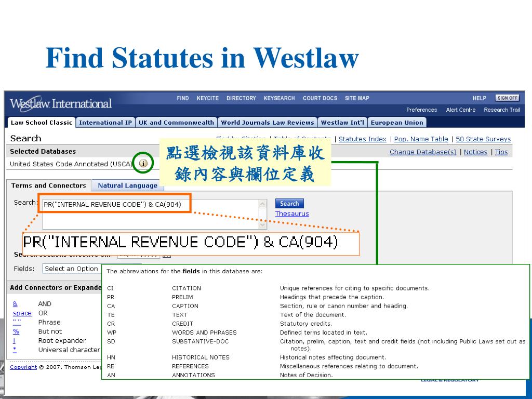532x399 pixels.
Task: Click the 'Notes of Decision.' description
Action: tap(306, 375)
